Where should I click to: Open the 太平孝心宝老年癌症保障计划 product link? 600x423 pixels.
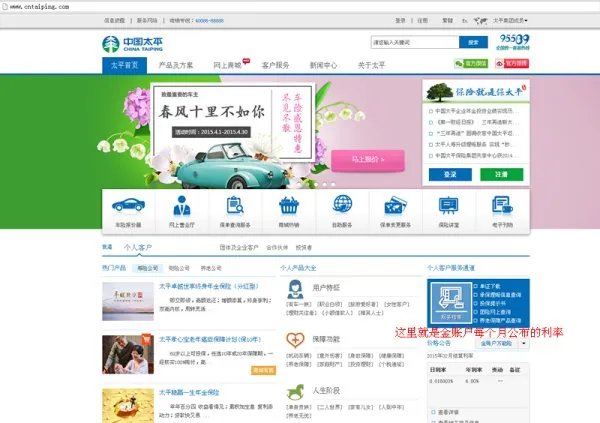point(210,340)
